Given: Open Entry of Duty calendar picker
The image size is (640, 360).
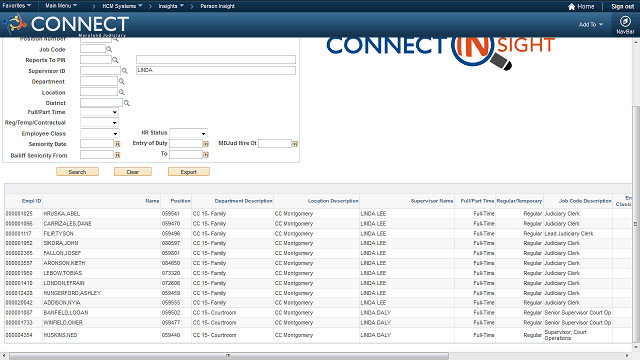Looking at the screenshot, I should (206, 144).
